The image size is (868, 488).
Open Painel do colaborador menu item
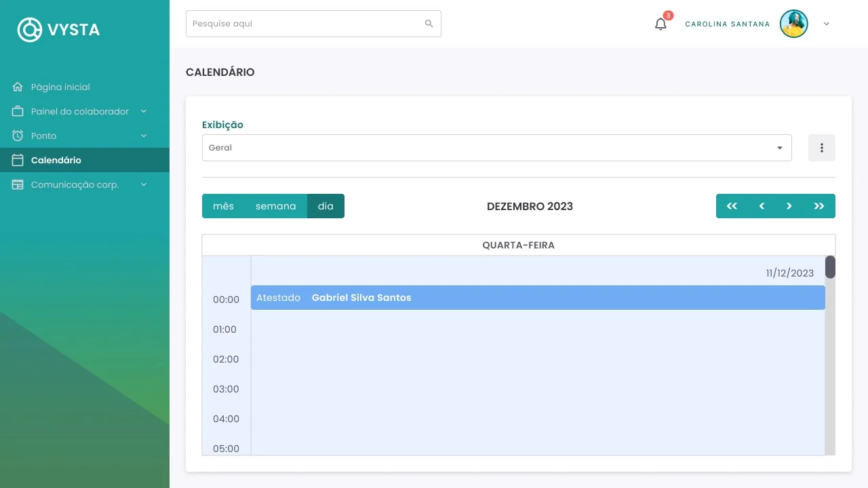[85, 111]
